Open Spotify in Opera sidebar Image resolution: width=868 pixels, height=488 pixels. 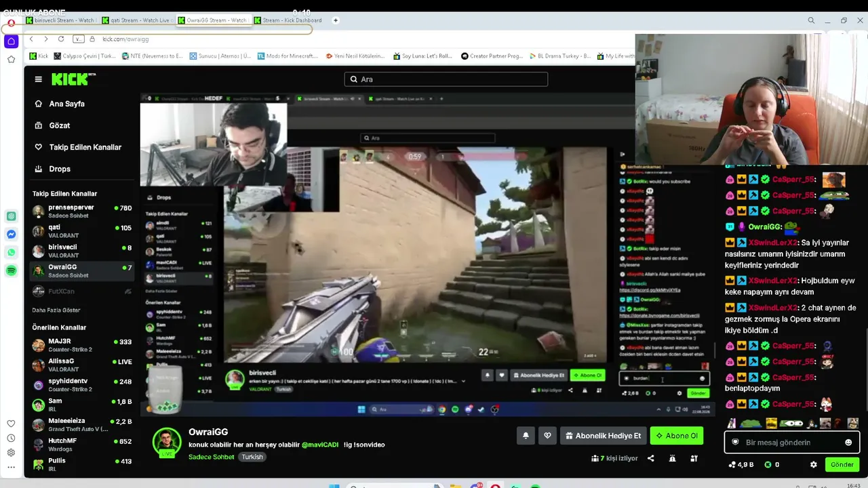tap(12, 271)
